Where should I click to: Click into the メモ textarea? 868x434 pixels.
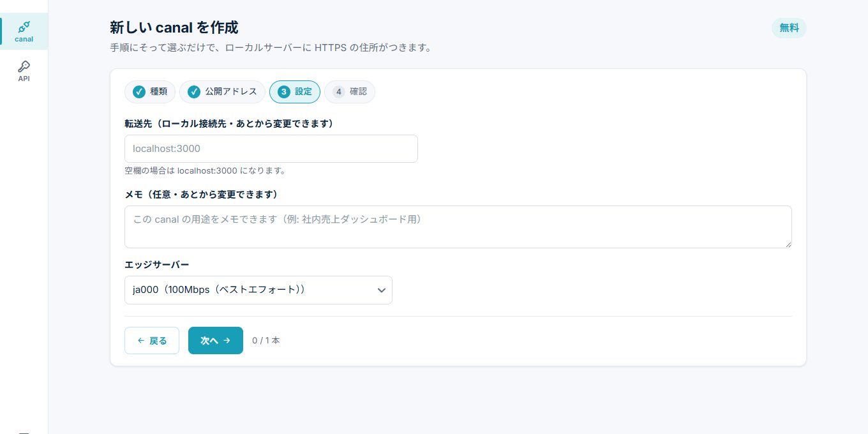458,227
